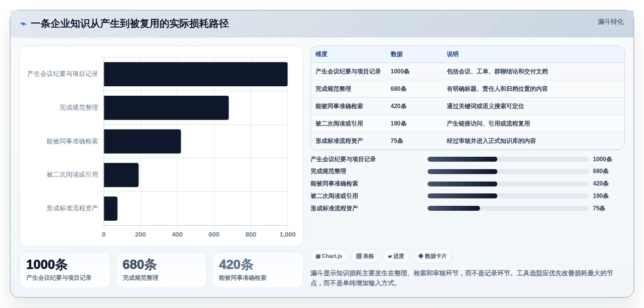Click description 有明确标题、责任人和归档位置的内容
644x308 pixels.
coord(497,89)
